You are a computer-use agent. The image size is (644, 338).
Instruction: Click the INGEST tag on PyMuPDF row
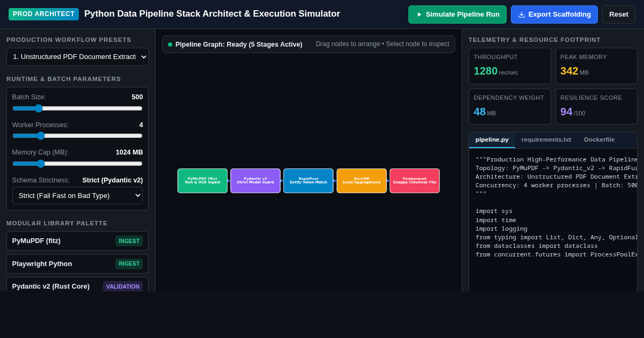pos(129,241)
